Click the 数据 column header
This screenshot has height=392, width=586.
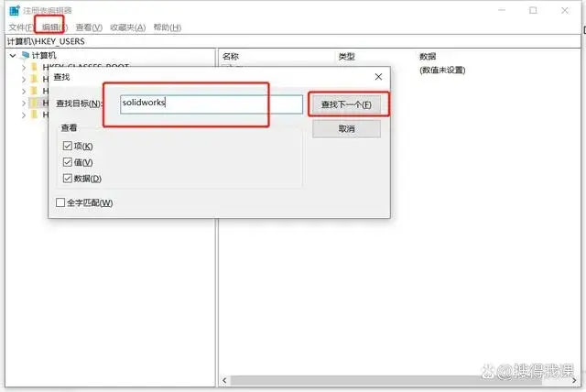coord(428,57)
